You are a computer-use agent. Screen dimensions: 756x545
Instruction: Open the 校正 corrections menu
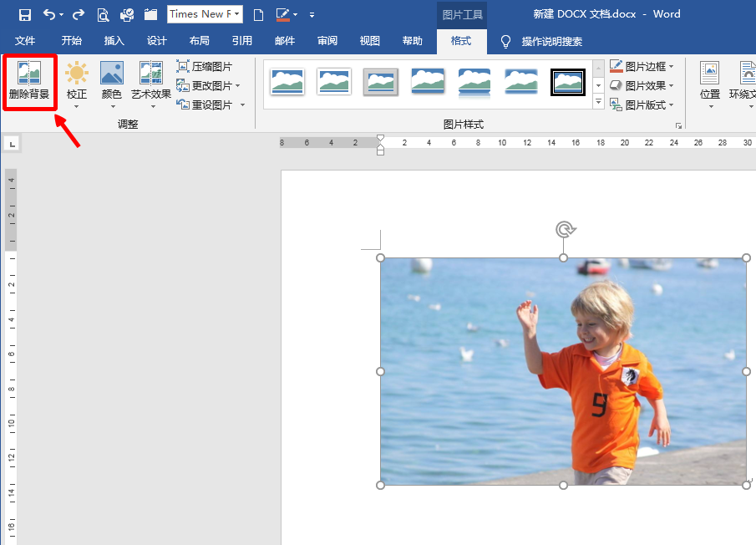point(77,84)
